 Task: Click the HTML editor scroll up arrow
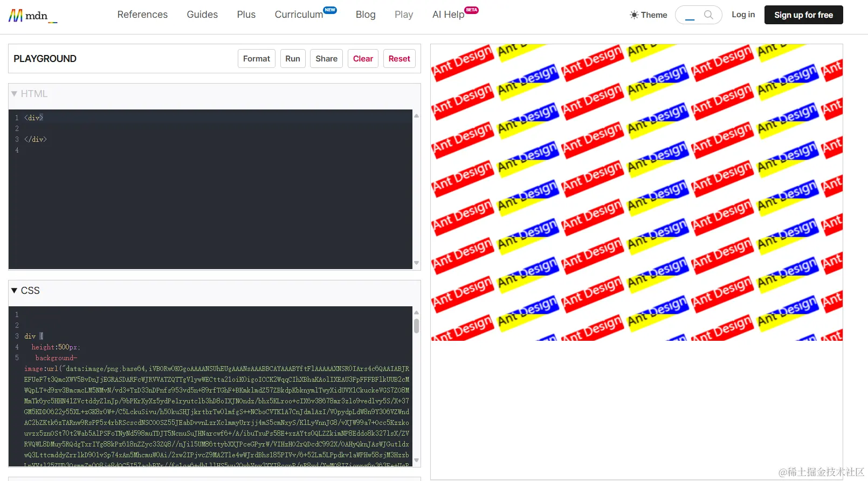[x=416, y=116]
